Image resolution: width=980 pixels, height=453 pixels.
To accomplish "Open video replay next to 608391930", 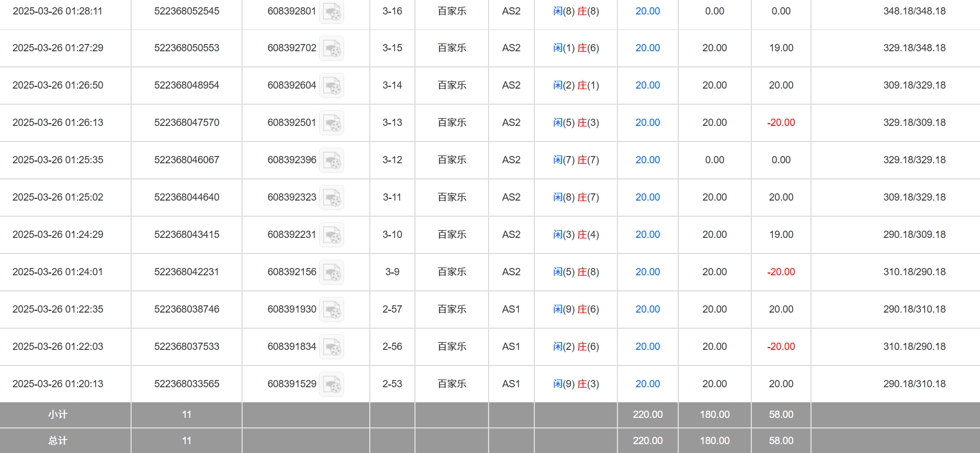I will [x=331, y=310].
